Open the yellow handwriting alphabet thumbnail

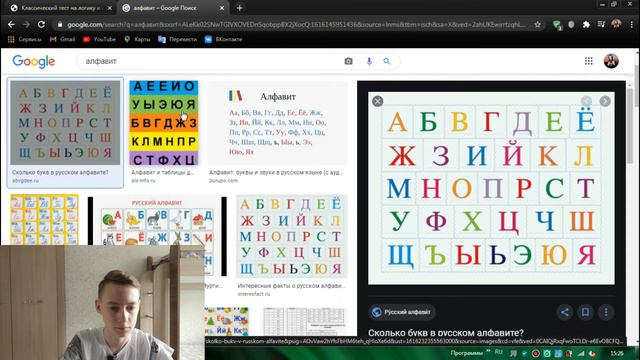tap(44, 220)
